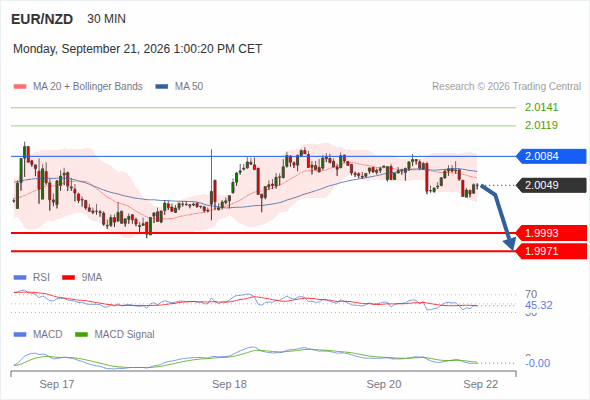Click the red 1.9971 support price tag
The width and height of the screenshot is (590, 400).
pyautogui.click(x=551, y=251)
